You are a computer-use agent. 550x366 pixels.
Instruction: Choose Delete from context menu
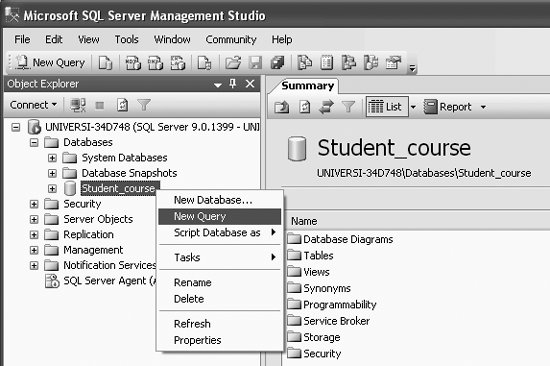[x=220, y=299]
